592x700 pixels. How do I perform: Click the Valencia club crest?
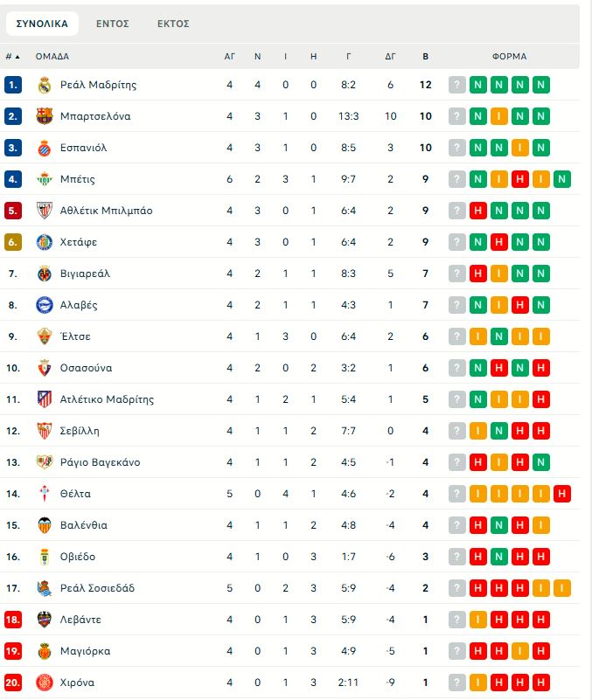(x=45, y=525)
